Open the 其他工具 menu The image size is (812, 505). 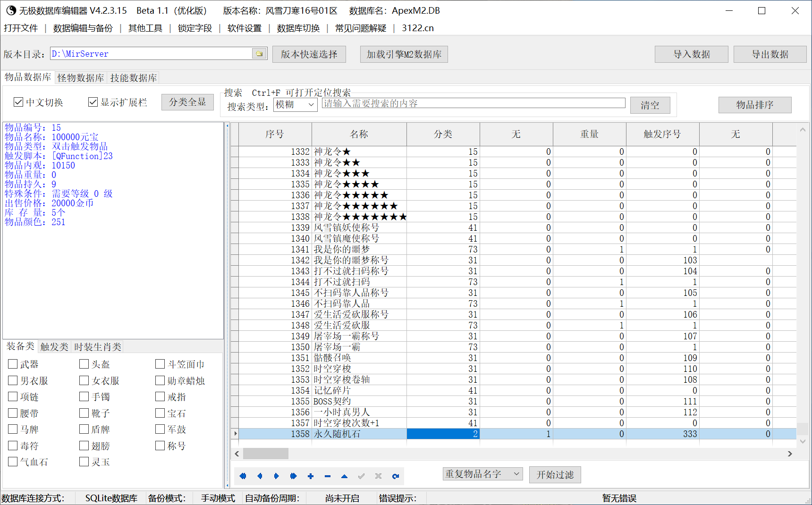pos(145,28)
